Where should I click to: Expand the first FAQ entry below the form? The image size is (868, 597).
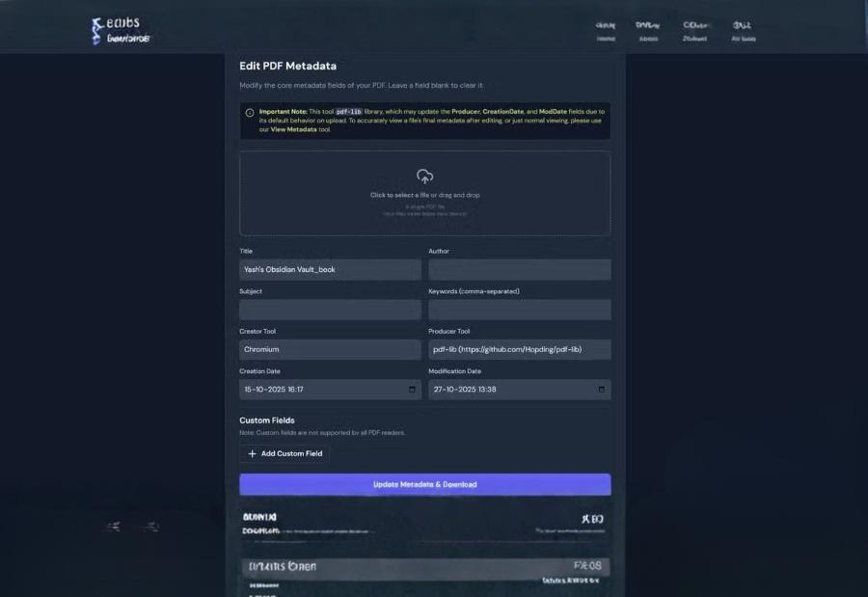(425, 567)
